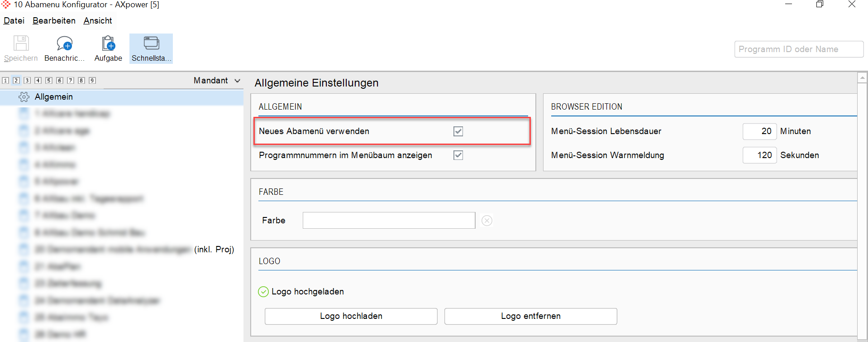Open the Bearbeiten menu

click(x=54, y=21)
